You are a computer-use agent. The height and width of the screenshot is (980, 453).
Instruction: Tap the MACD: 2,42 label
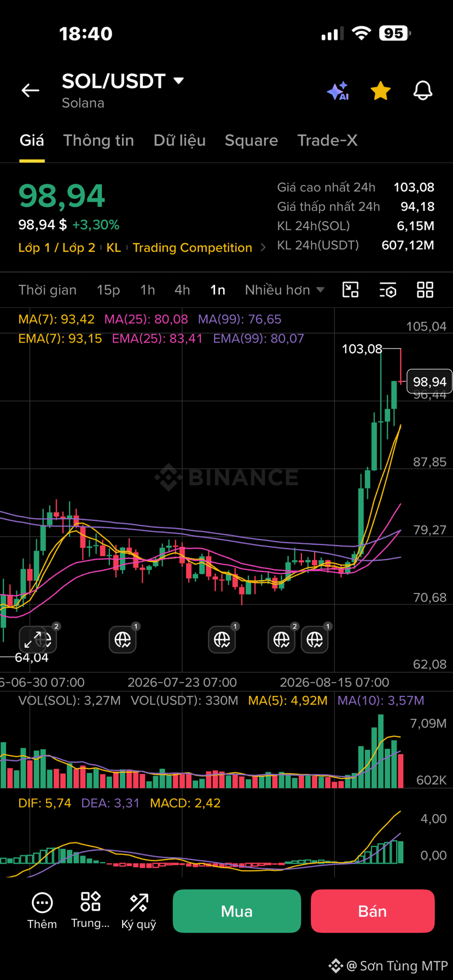pyautogui.click(x=185, y=803)
